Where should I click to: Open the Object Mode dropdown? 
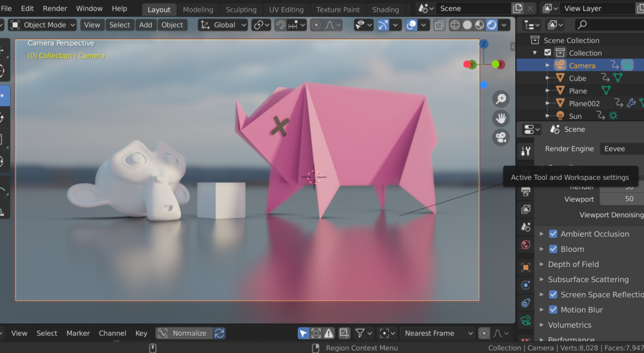pyautogui.click(x=42, y=24)
